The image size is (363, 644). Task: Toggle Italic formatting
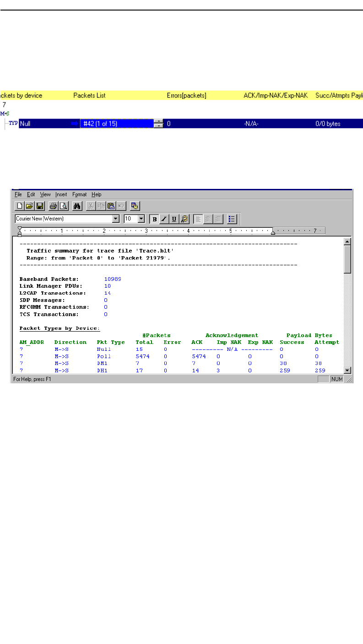[164, 219]
